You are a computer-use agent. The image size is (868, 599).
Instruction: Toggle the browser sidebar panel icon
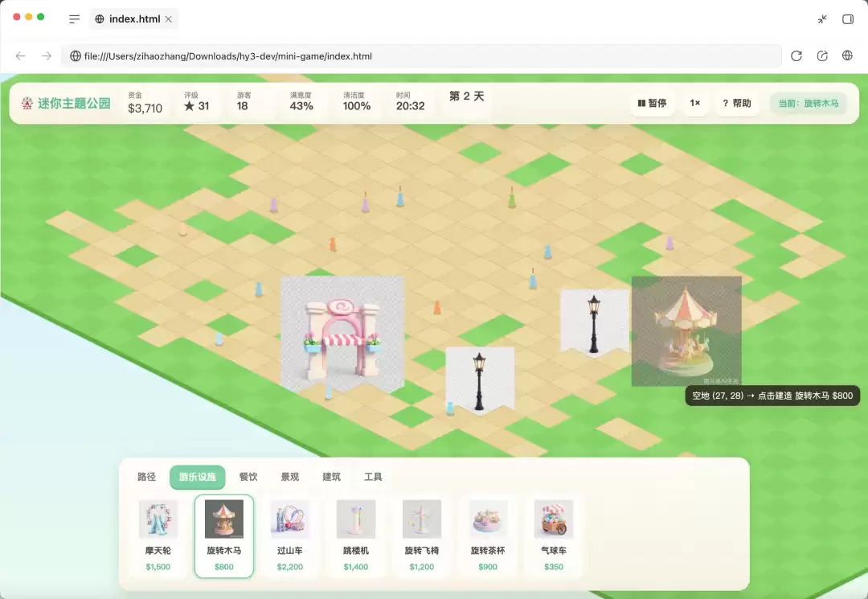(848, 19)
